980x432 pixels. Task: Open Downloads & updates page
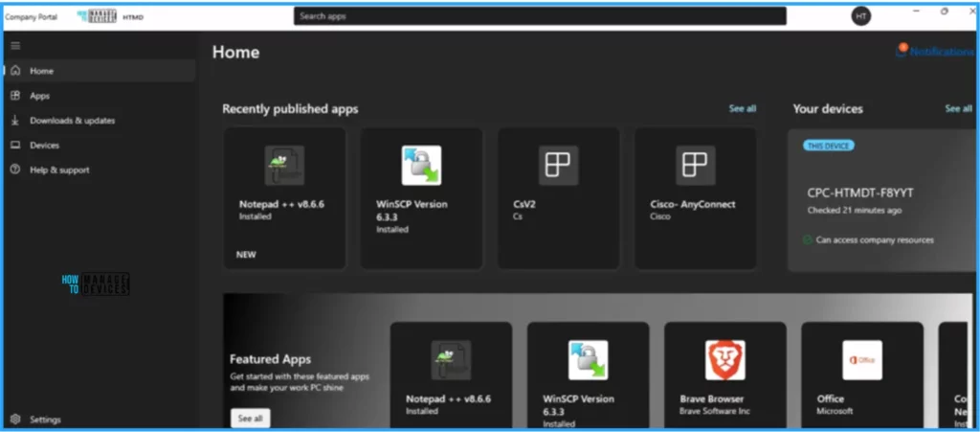pos(72,121)
